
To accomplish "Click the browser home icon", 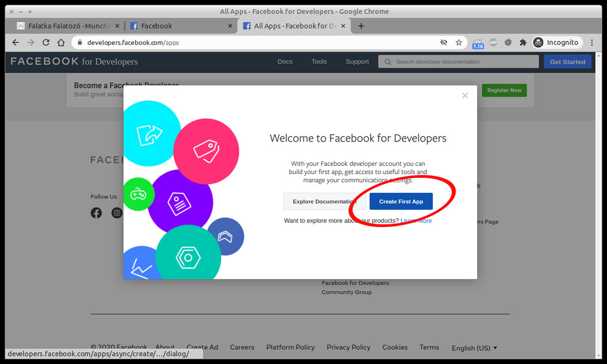I will coord(61,42).
